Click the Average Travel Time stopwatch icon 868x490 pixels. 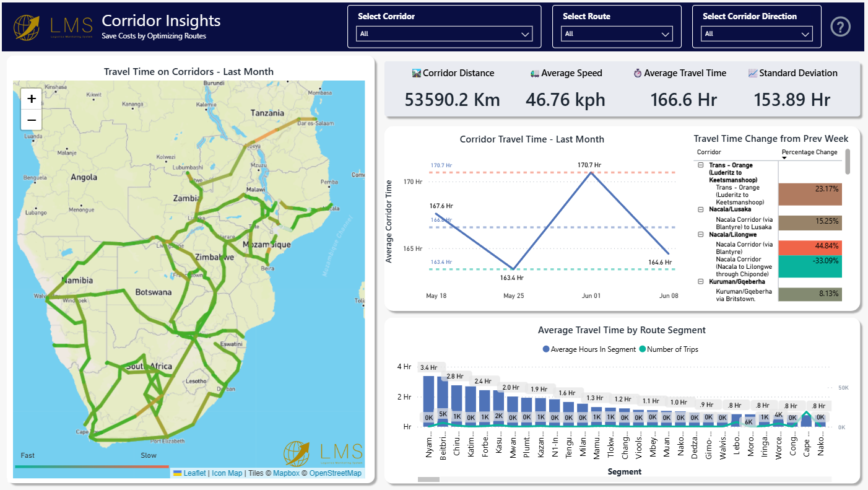click(637, 73)
